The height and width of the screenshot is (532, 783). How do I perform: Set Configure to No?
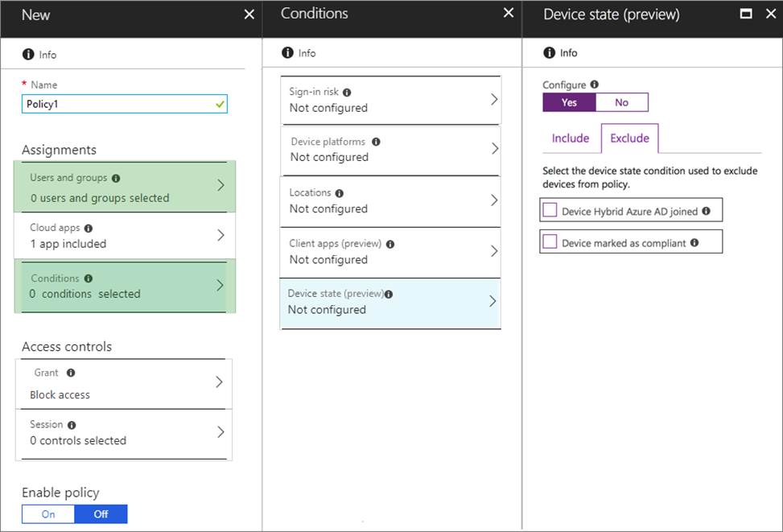coord(621,102)
